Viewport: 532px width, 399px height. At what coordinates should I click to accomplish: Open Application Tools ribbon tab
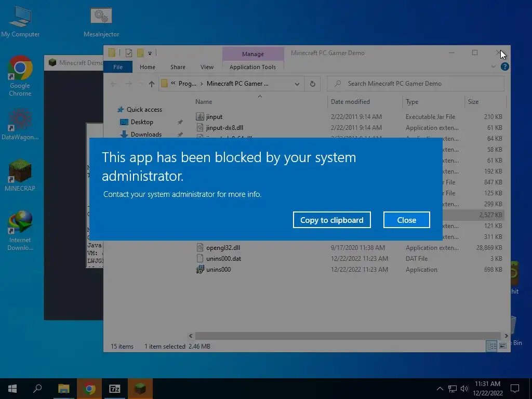tap(253, 67)
